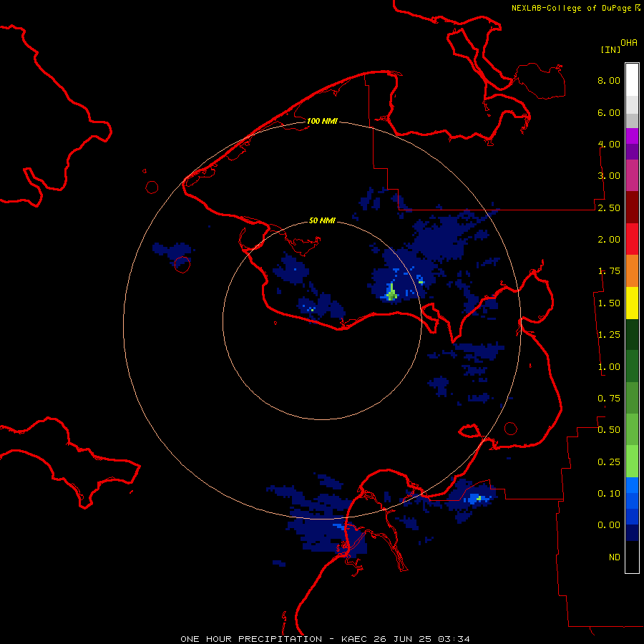Select the "3.00" legend value
644x644 pixels.
point(609,176)
